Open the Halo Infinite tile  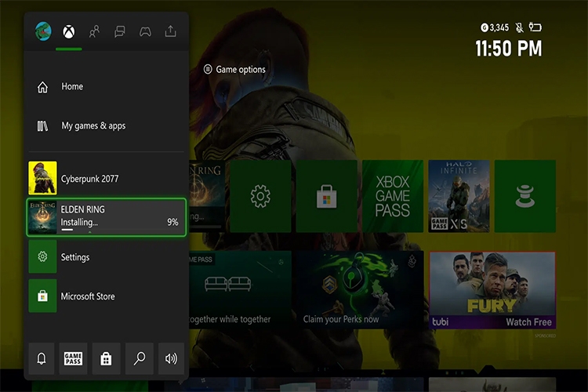pyautogui.click(x=459, y=196)
